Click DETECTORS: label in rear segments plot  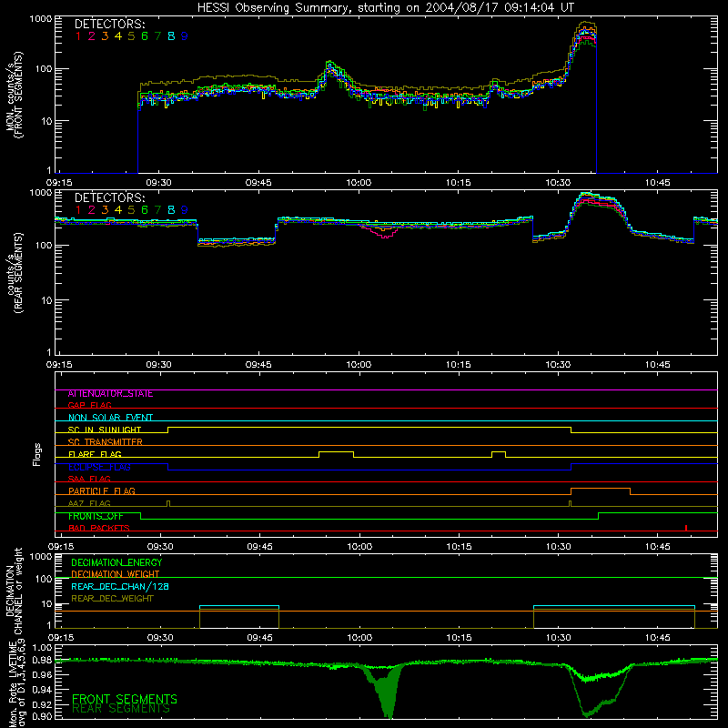(x=109, y=197)
